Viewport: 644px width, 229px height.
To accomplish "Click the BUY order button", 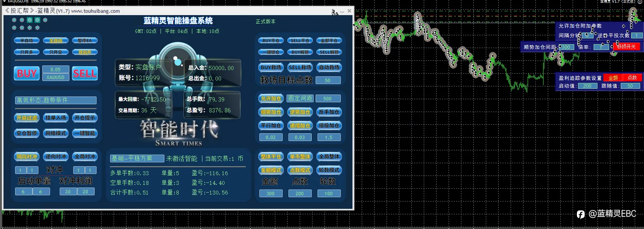I will 27,73.
